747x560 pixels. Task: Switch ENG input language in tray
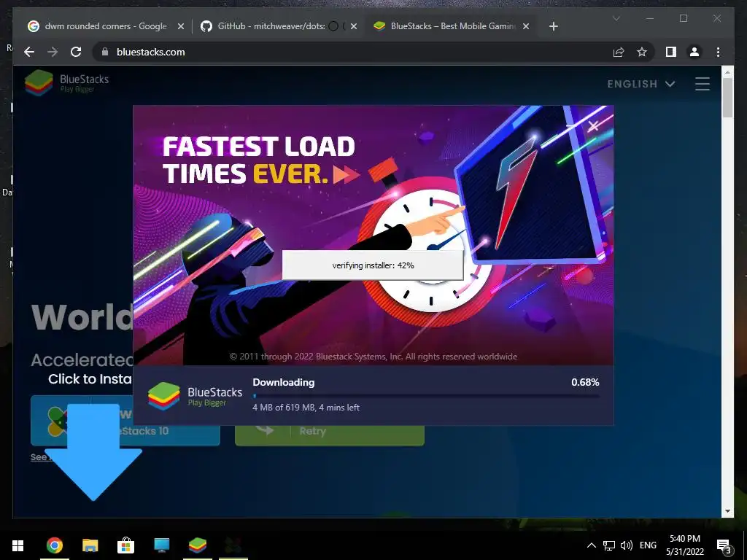click(648, 545)
